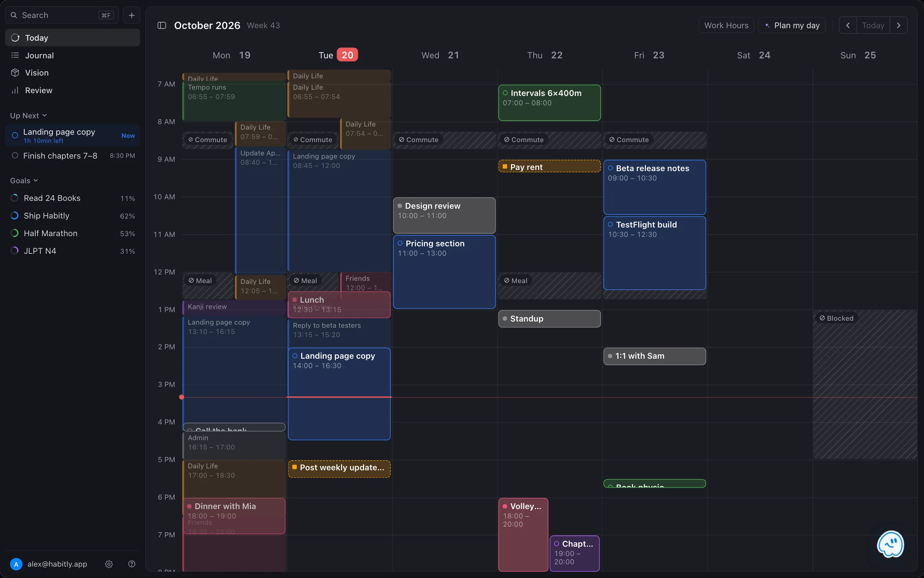
Task: Check off Finish chapters 7–8 task
Action: 15,155
